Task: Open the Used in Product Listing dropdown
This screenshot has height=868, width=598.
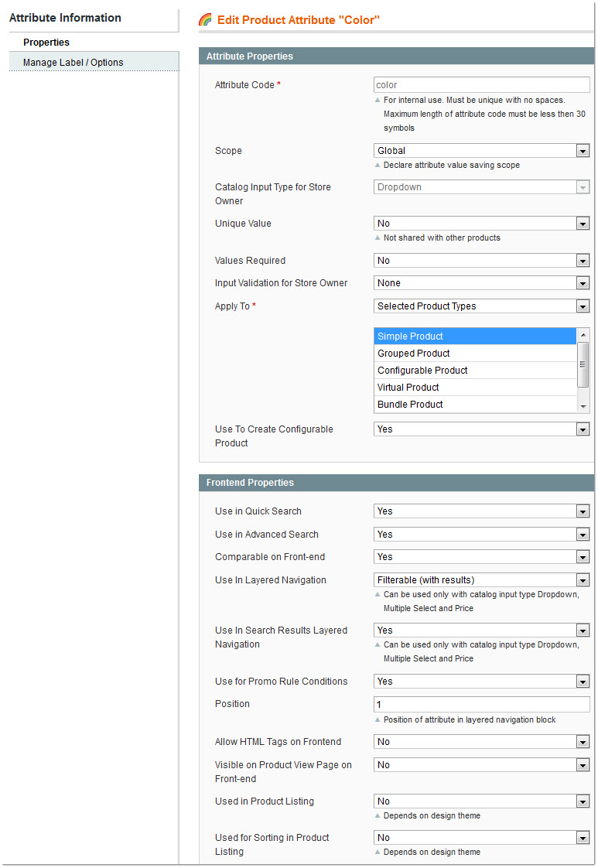Action: (481, 801)
